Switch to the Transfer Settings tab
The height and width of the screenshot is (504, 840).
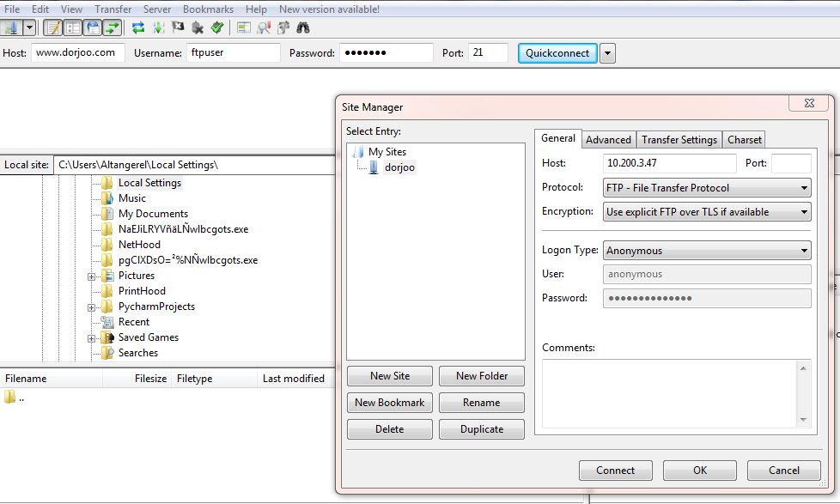(x=679, y=140)
